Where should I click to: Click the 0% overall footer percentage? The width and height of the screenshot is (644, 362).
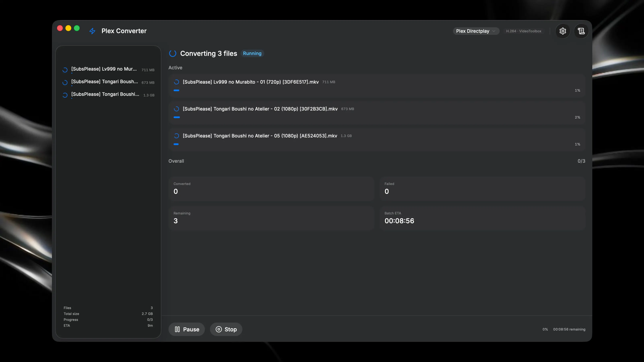545,330
